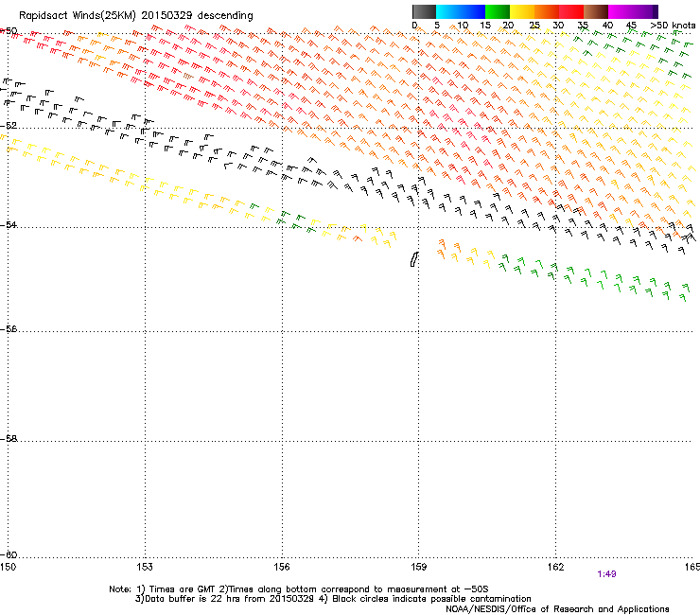The height and width of the screenshot is (615, 700).
Task: Click the 'NOAA/NESDIS/Office of Research and Applications' credit
Action: click(x=557, y=608)
